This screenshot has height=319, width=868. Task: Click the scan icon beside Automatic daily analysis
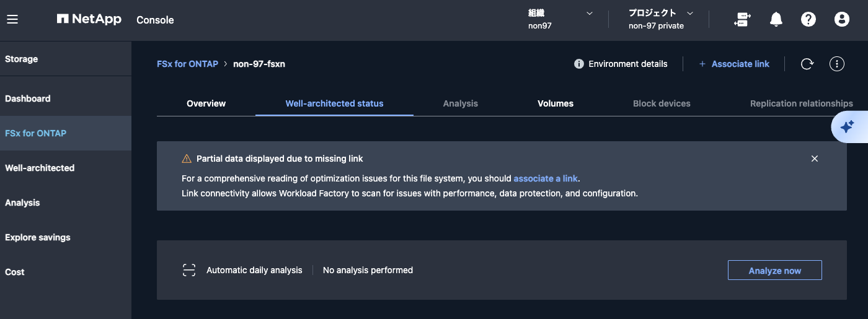189,270
